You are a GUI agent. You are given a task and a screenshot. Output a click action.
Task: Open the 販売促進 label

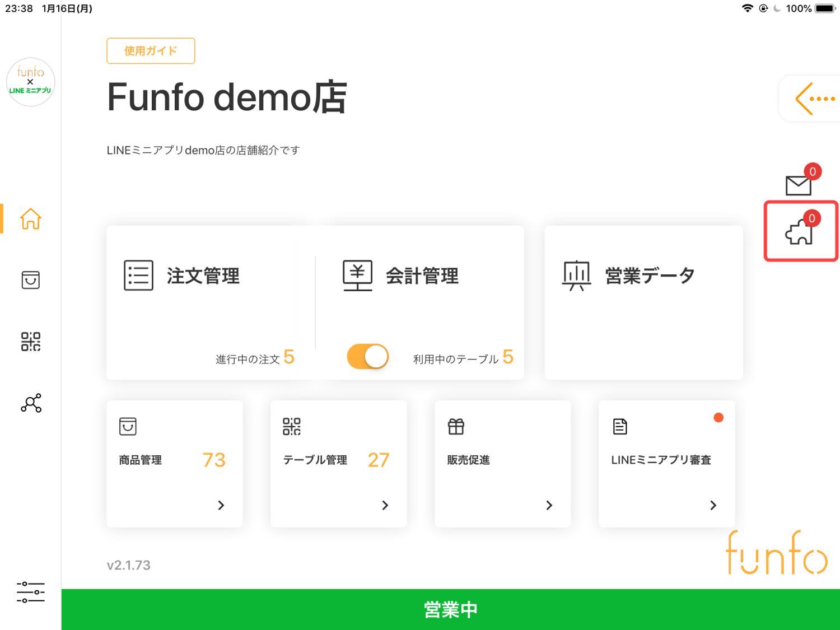tap(469, 460)
